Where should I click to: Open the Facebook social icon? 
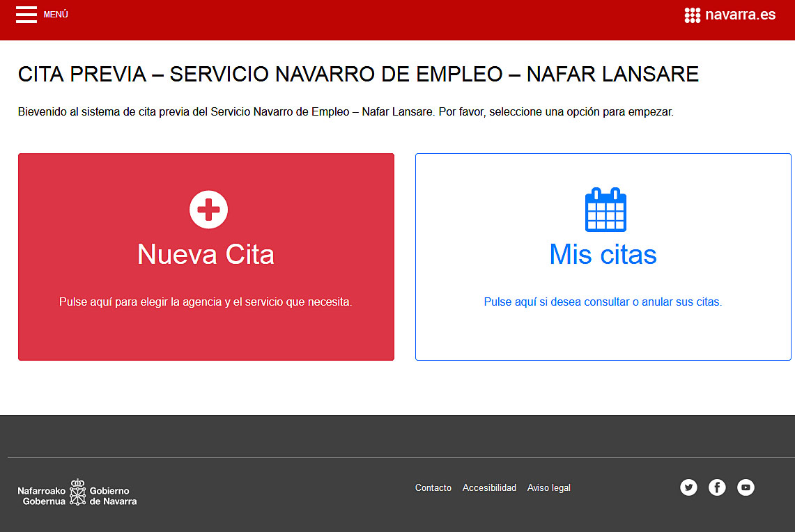(717, 487)
